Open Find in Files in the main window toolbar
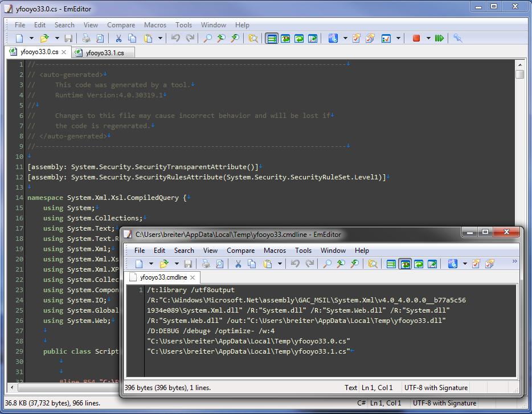Viewport: 532px width, 414px height. 253,39
